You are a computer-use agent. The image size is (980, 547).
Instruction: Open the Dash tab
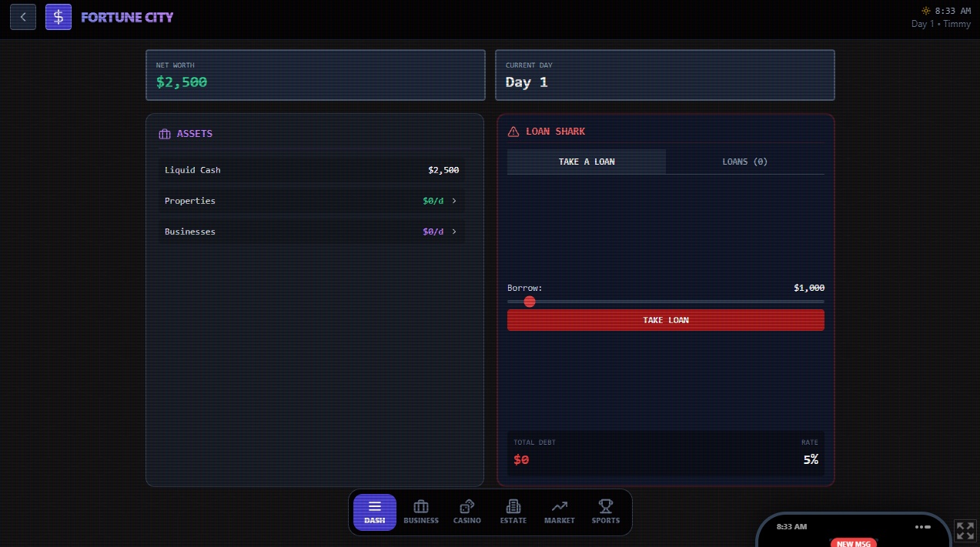coord(375,512)
